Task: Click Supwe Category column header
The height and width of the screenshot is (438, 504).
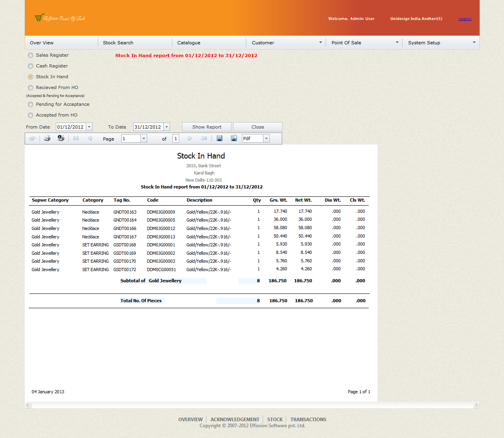Action: (x=50, y=200)
